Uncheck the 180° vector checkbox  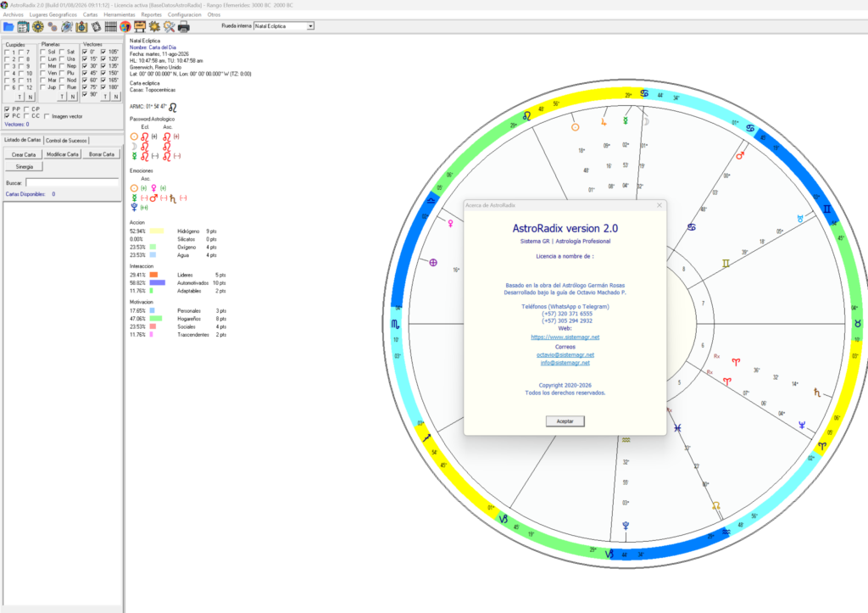point(103,87)
